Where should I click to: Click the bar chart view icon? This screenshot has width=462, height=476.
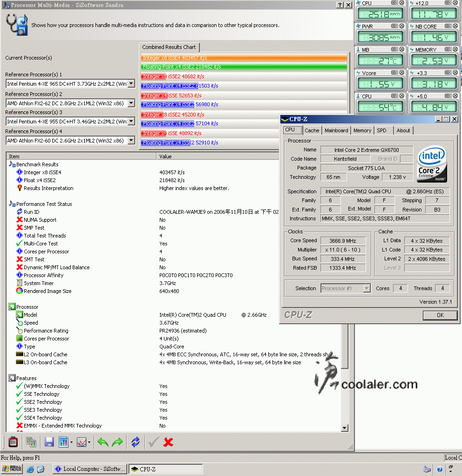(x=63, y=442)
